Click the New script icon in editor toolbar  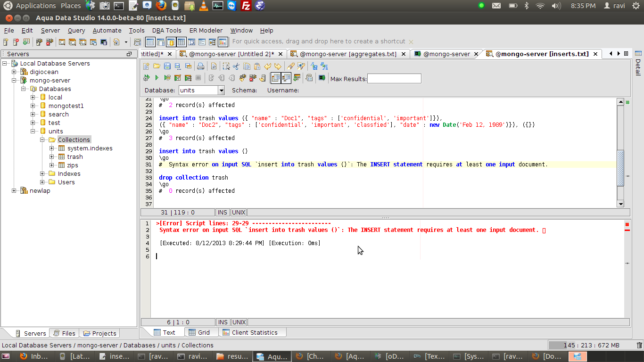tap(146, 66)
